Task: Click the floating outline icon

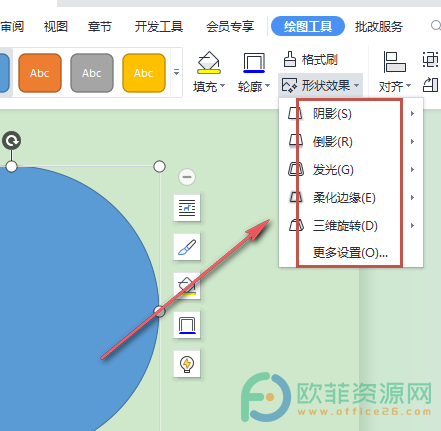Action: [187, 325]
